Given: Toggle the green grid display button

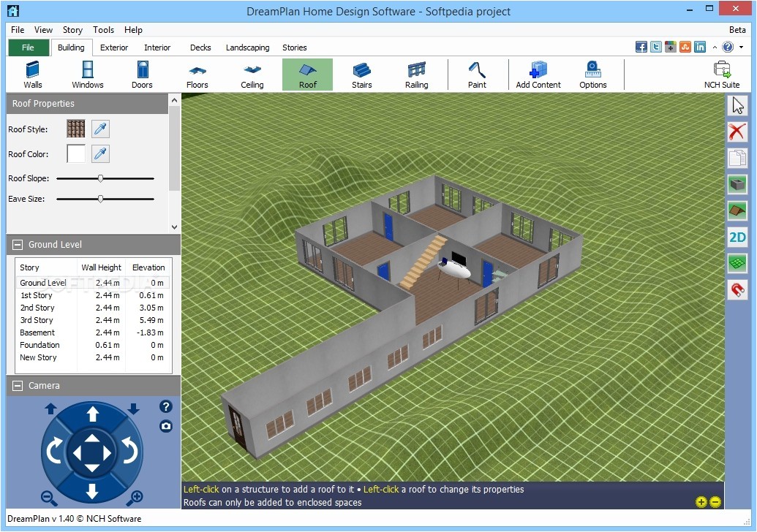Looking at the screenshot, I should pos(737,263).
